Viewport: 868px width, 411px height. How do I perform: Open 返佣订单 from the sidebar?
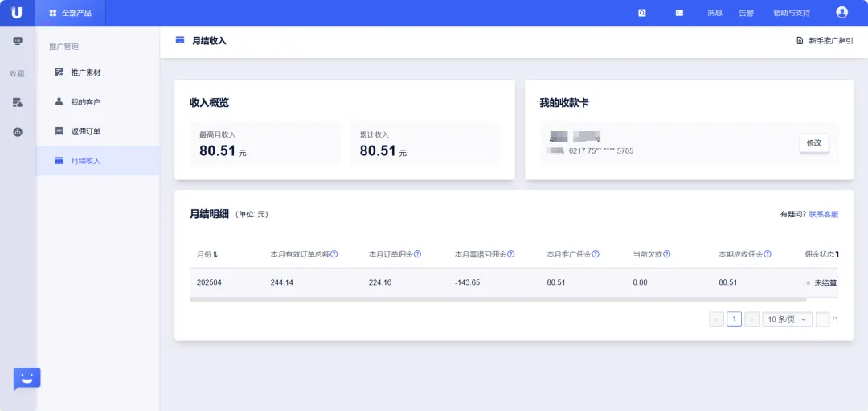(85, 131)
